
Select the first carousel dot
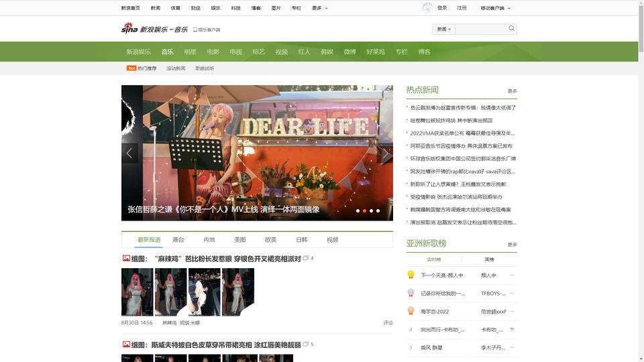358,211
